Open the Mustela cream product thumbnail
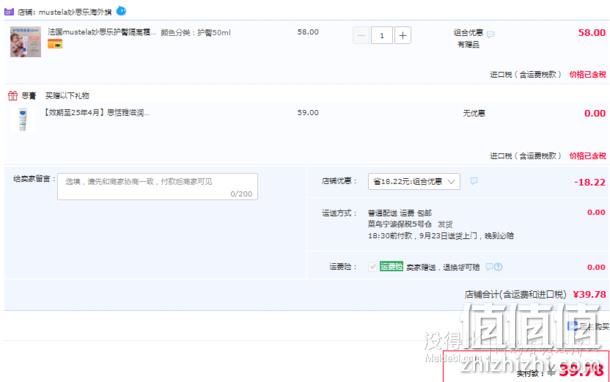The width and height of the screenshot is (610, 382). (x=25, y=42)
